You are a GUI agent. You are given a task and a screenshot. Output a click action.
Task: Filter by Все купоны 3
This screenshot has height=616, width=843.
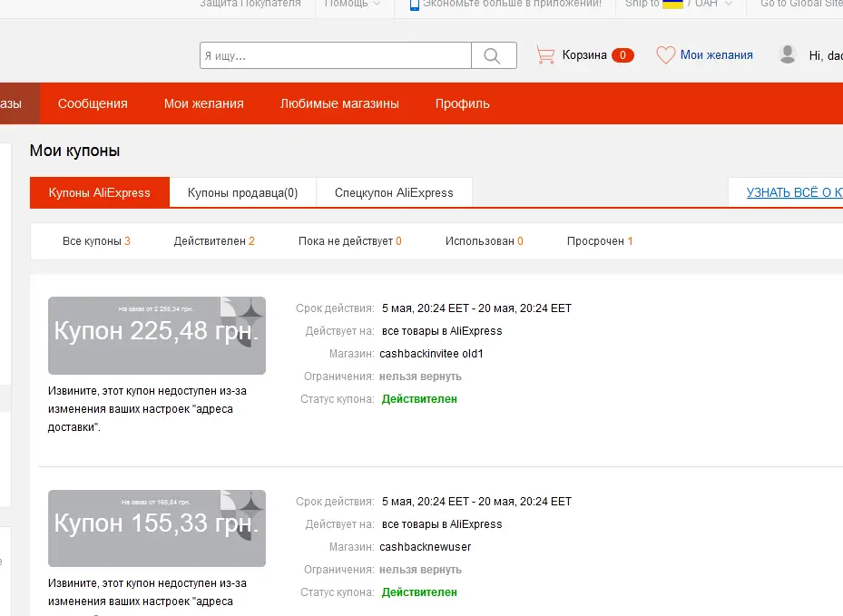96,240
